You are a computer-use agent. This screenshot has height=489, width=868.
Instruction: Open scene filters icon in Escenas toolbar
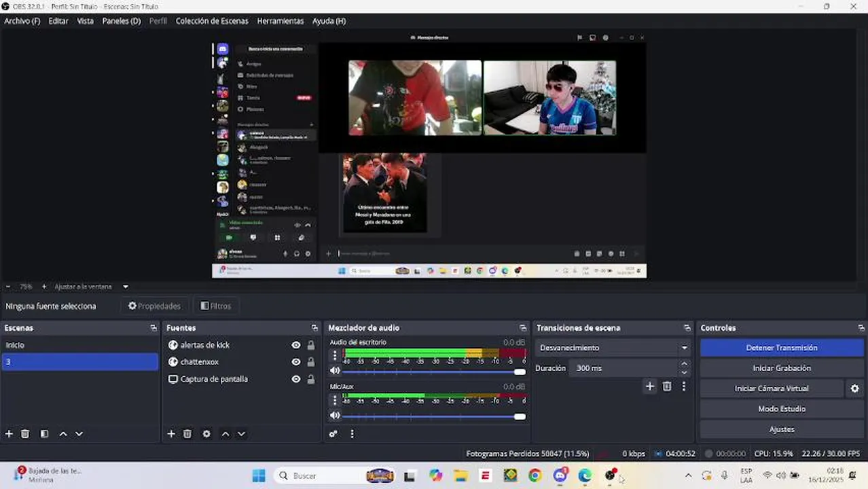pyautogui.click(x=44, y=434)
